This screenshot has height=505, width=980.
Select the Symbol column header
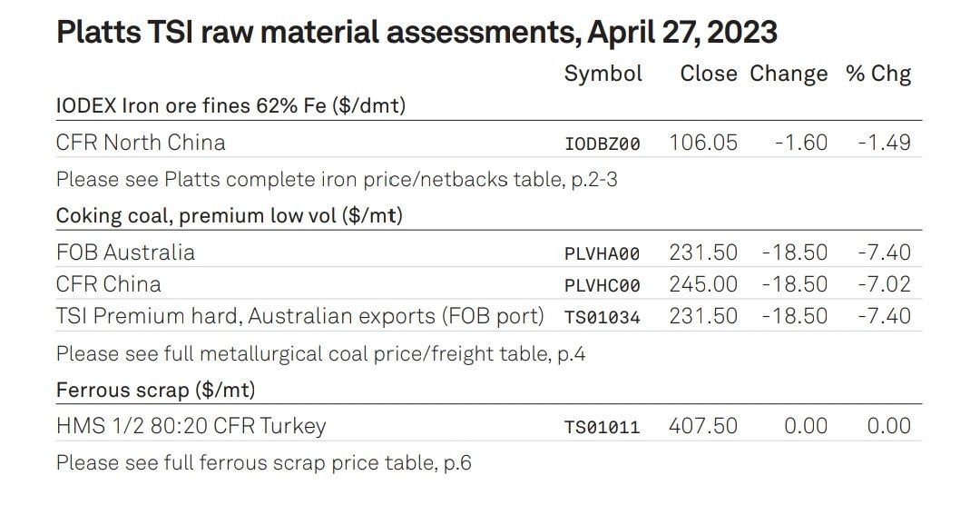(x=603, y=74)
